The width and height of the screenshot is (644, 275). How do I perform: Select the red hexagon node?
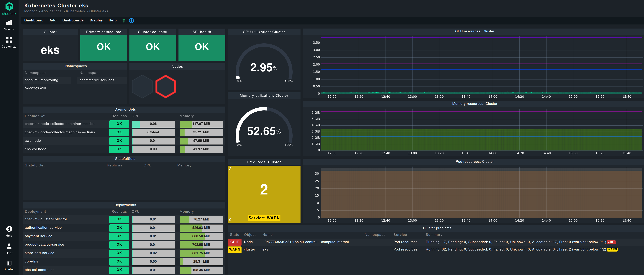(x=166, y=86)
